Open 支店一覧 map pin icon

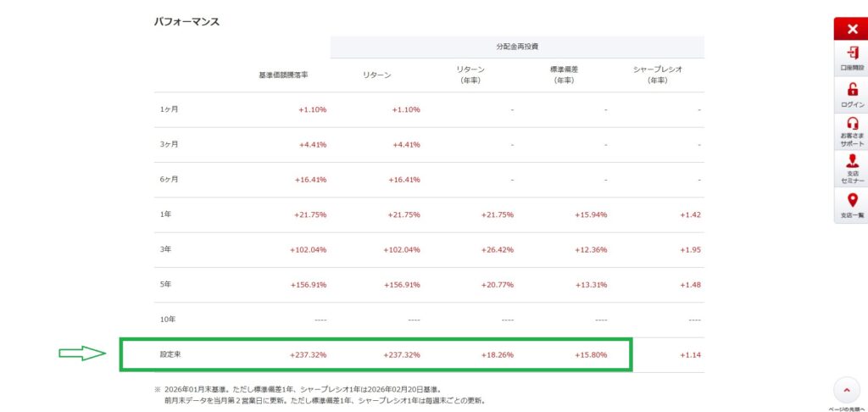[x=852, y=206]
